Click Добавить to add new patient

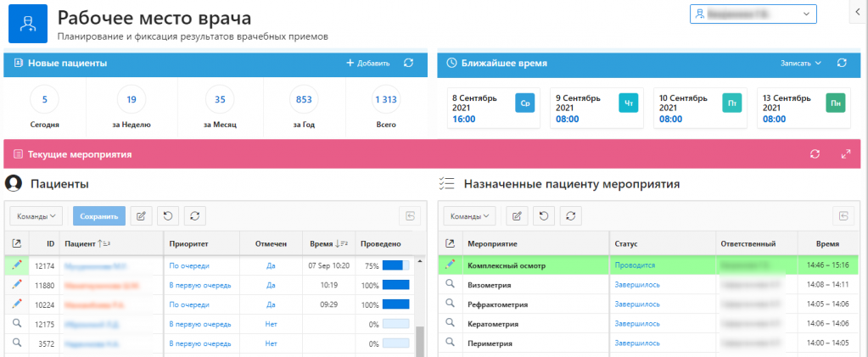tap(367, 63)
